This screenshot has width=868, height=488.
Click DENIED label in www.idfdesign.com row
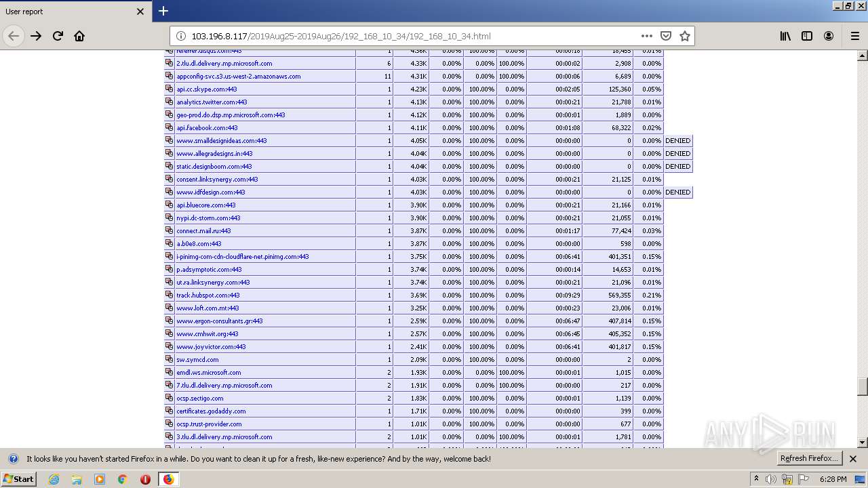click(x=677, y=192)
